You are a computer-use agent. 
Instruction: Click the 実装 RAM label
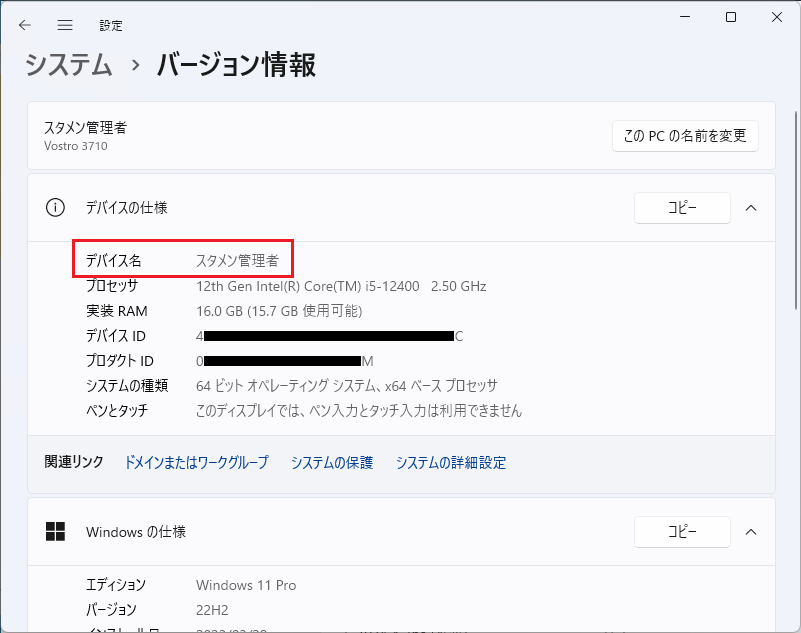pos(117,311)
